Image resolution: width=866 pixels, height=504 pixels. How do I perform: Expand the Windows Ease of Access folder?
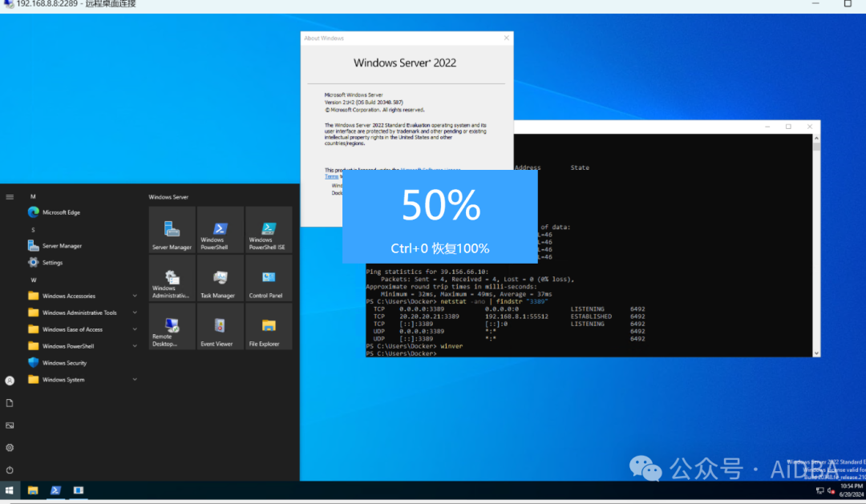point(83,329)
